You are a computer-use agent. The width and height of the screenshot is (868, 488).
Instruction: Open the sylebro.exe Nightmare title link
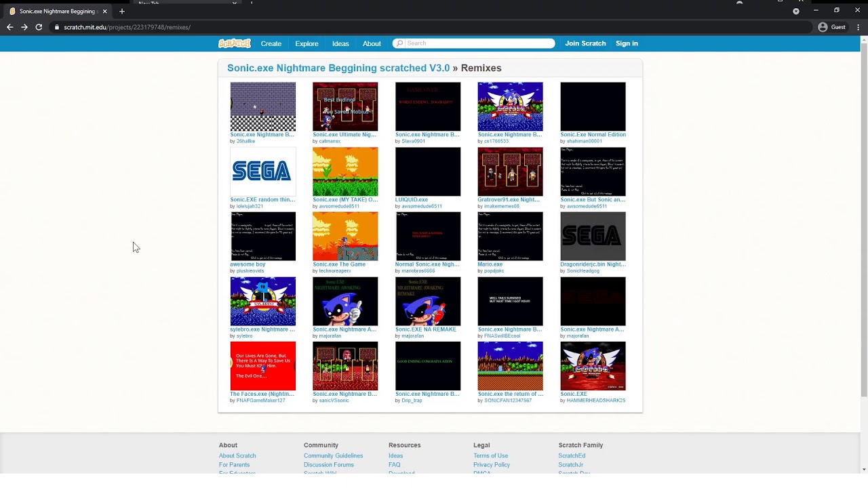262,329
